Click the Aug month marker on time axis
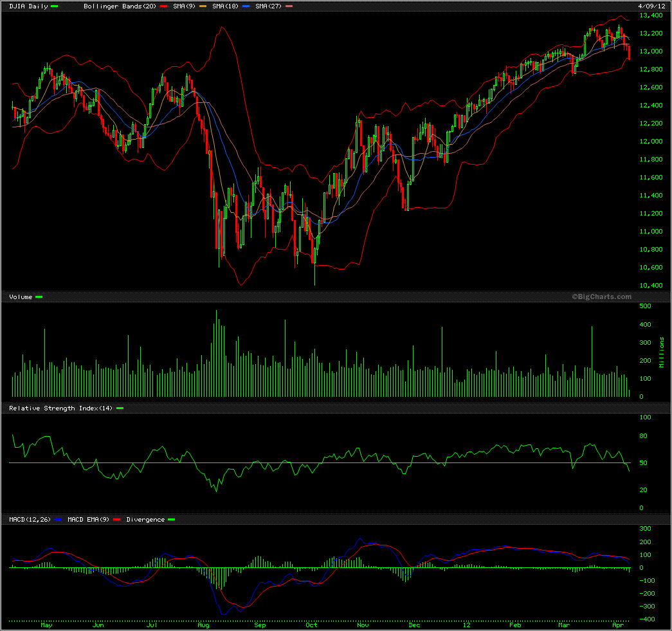 pos(204,625)
